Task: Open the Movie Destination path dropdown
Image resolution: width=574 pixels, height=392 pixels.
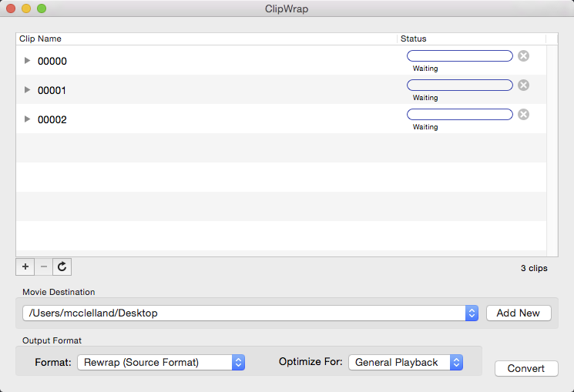Action: coord(250,313)
